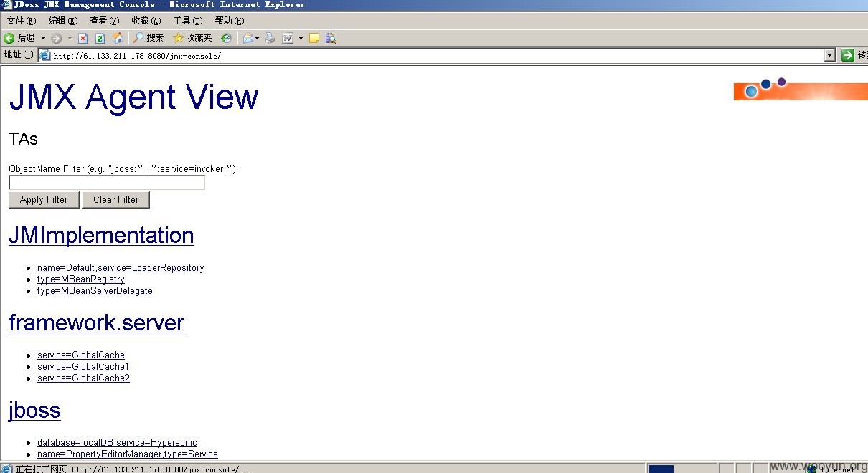868x473 pixels.
Task: Open the 工具(T) menu
Action: pyautogui.click(x=187, y=21)
